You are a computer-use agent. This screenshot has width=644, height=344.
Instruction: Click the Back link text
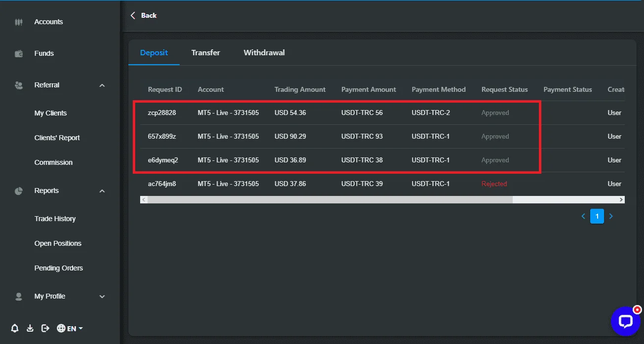[x=149, y=16]
